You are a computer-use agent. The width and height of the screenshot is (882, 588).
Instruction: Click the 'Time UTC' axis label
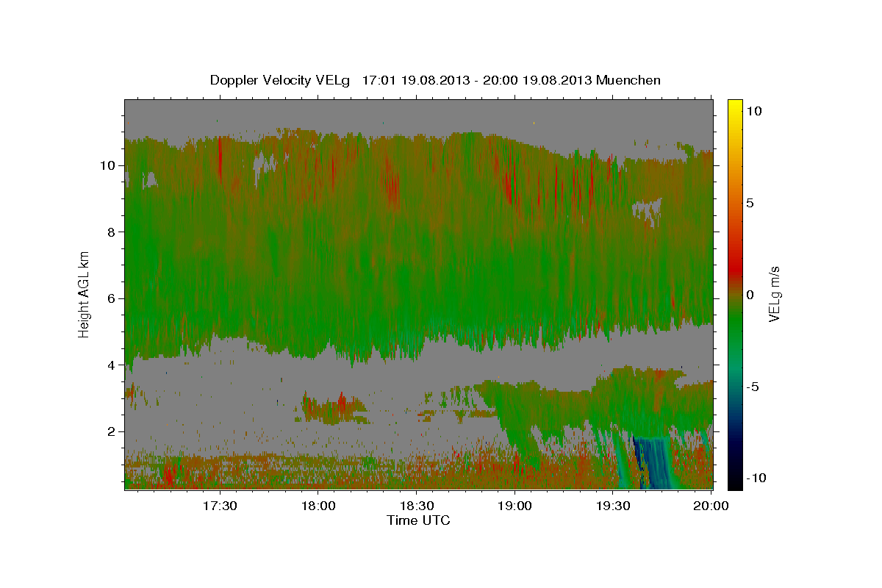point(418,520)
